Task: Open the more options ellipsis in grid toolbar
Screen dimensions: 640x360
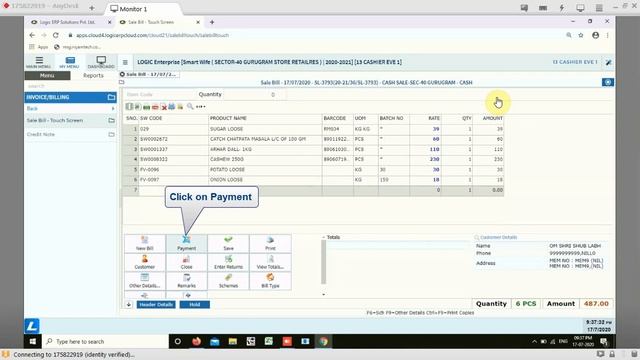Action: [x=200, y=107]
